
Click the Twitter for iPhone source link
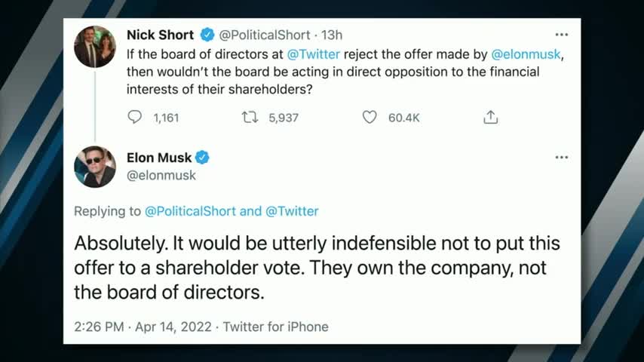277,327
